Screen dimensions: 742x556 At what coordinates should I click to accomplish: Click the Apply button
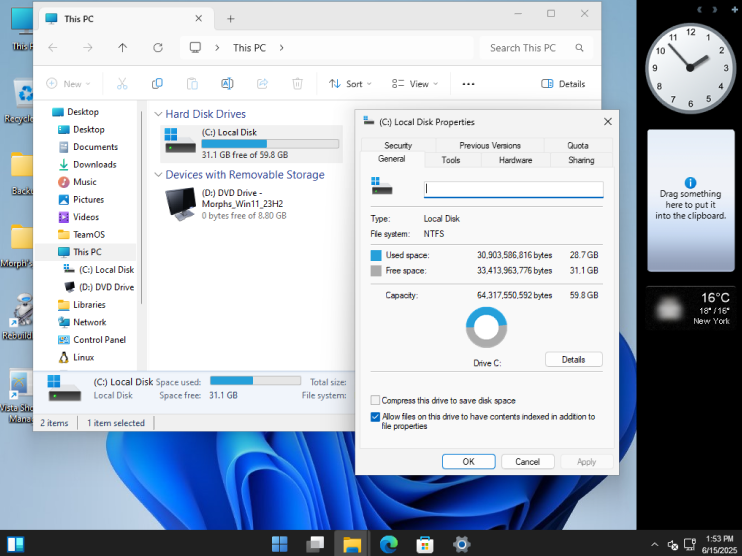(x=586, y=461)
